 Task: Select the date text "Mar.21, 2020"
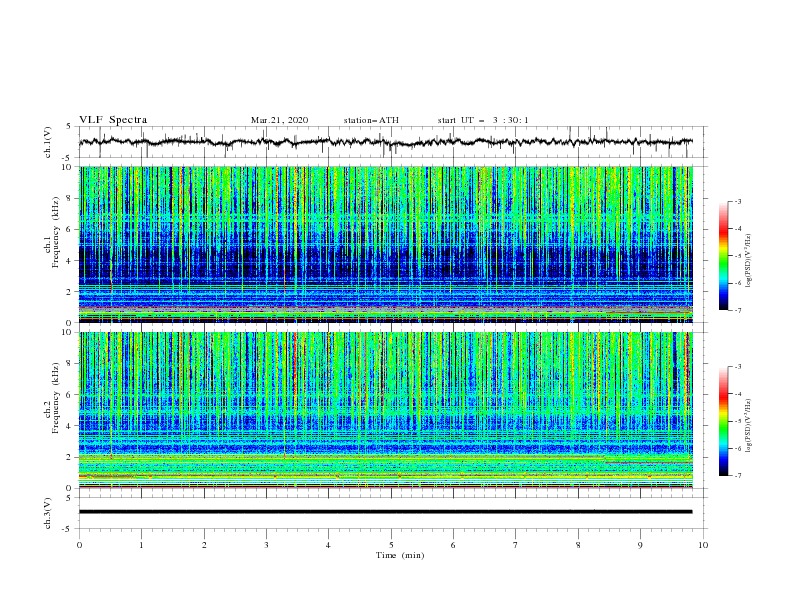pyautogui.click(x=279, y=120)
